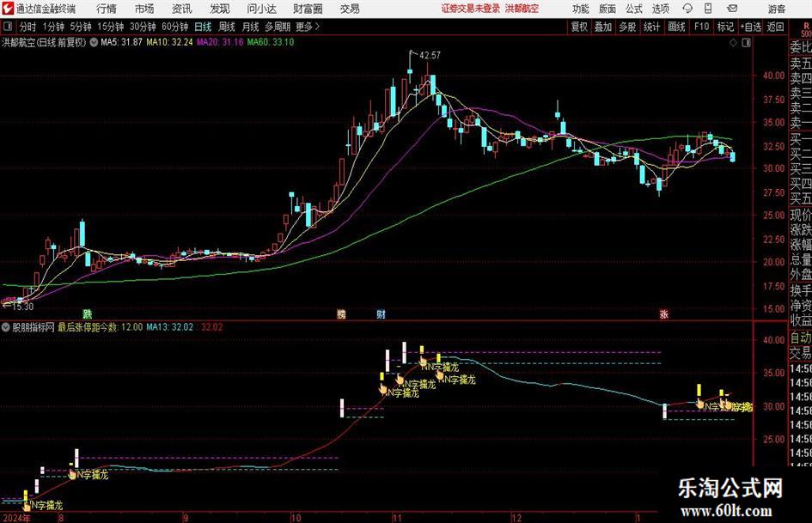Click the R 500 indicator icon

coord(806,29)
